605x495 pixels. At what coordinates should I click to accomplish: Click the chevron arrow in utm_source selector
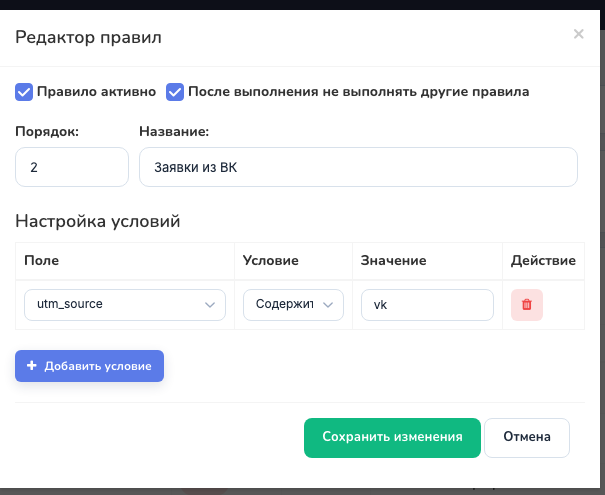[x=210, y=305]
